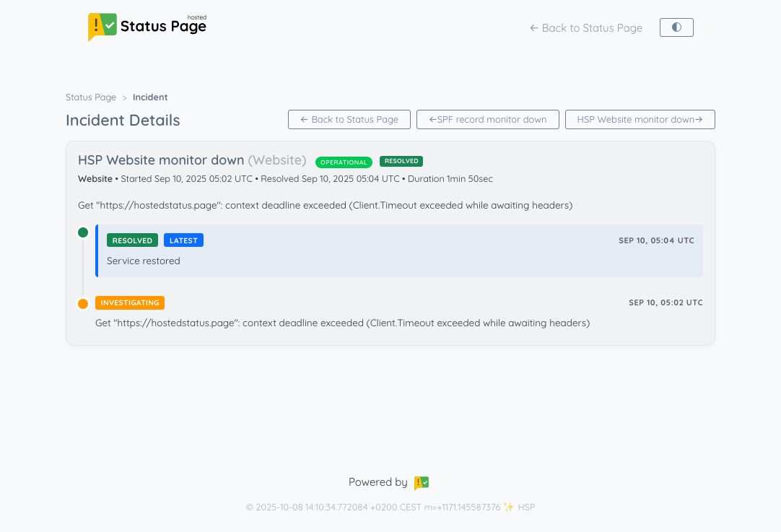Select Status Page in the breadcrumb
781x532 pixels.
click(90, 97)
